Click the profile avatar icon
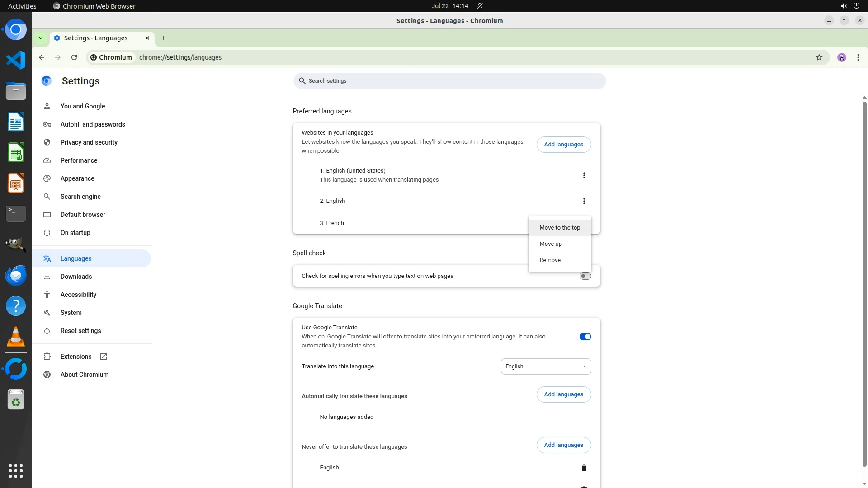The width and height of the screenshot is (868, 488). 841,57
